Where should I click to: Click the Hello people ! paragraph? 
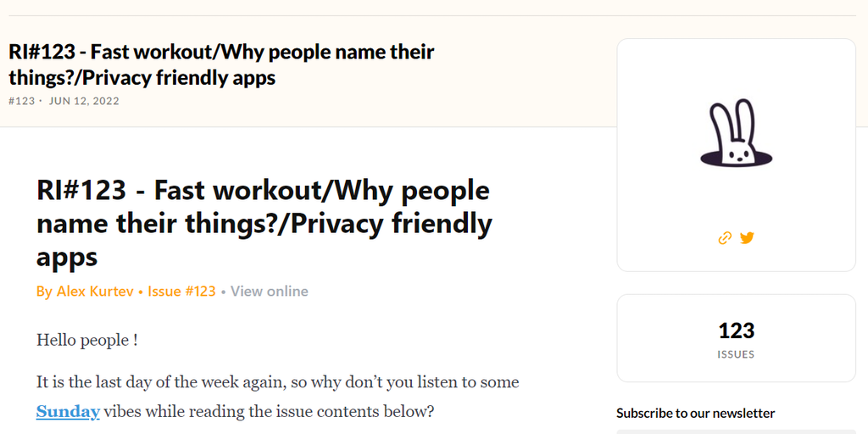click(86, 341)
